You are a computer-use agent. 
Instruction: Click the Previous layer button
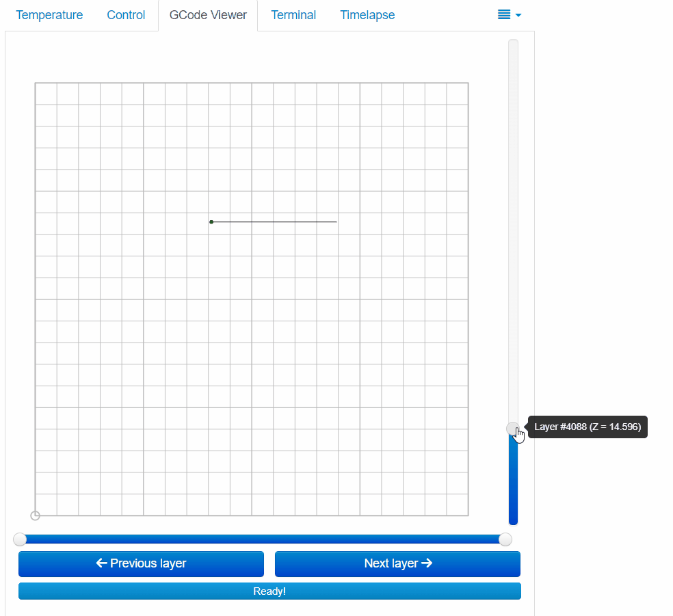coord(141,563)
